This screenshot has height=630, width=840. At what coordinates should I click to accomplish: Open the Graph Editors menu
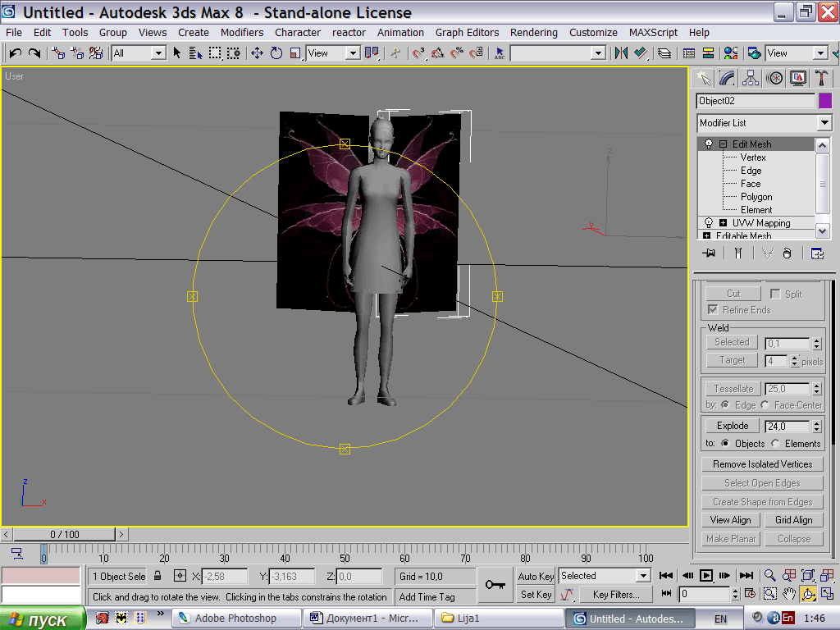[x=467, y=33]
